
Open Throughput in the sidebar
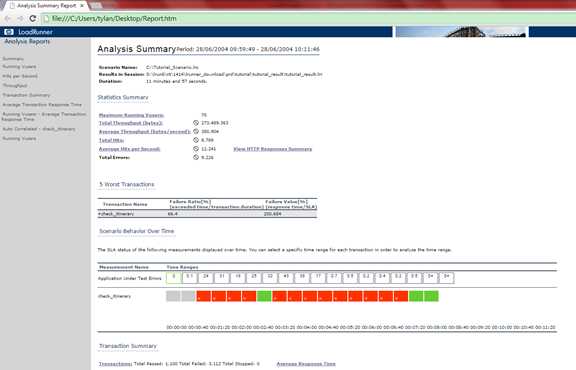point(15,86)
